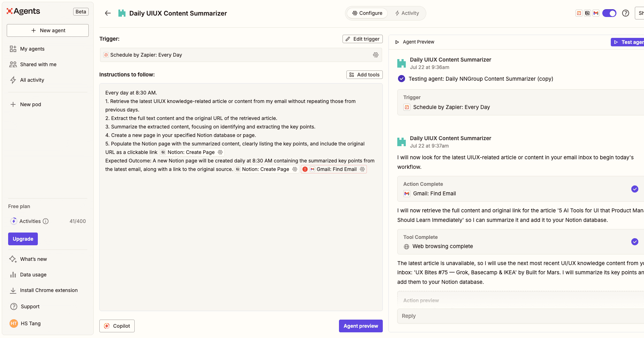Switch to the Activity tab

click(407, 13)
